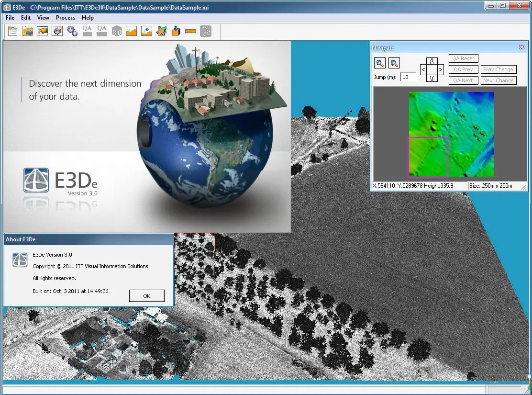Image resolution: width=532 pixels, height=395 pixels.
Task: Click the Prev Change button
Action: (x=499, y=69)
